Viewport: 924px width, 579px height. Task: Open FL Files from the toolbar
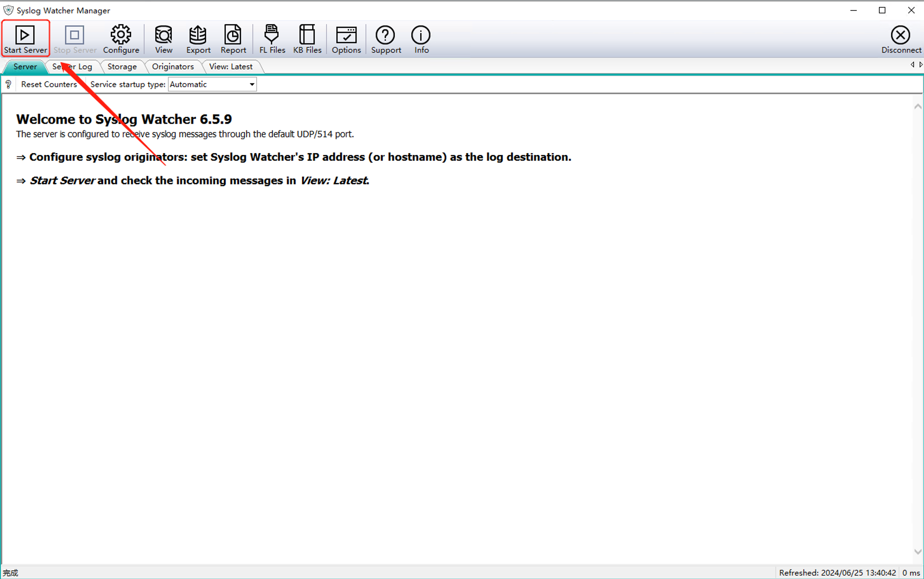pyautogui.click(x=272, y=35)
